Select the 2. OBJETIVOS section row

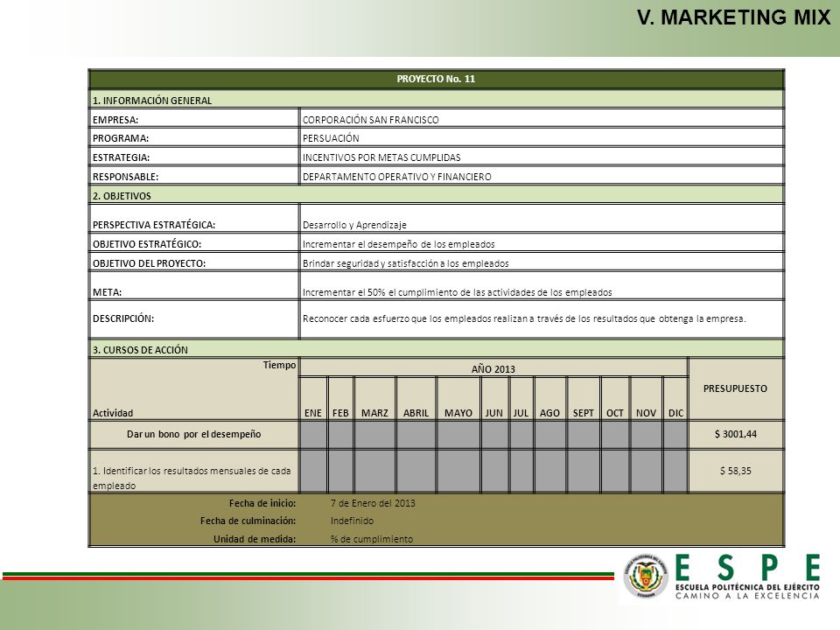pyautogui.click(x=436, y=195)
